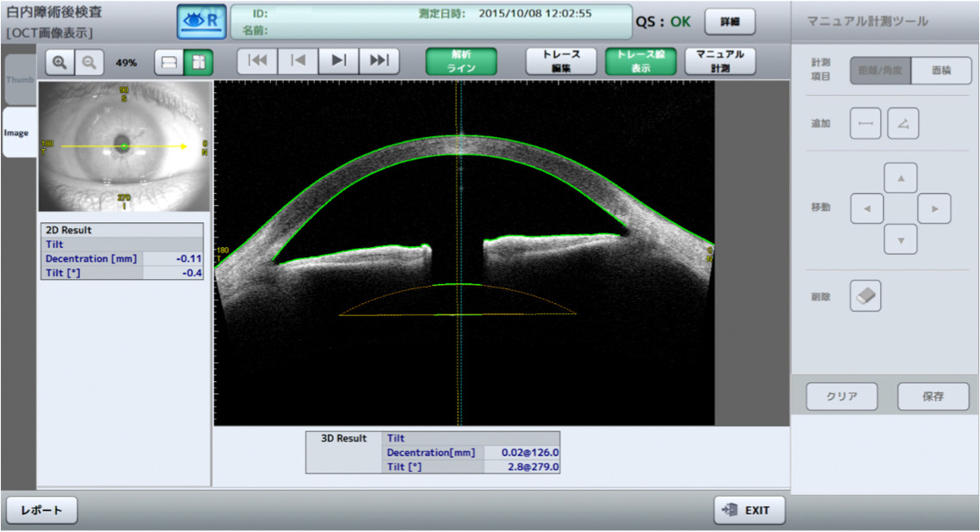The width and height of the screenshot is (980, 532).
Task: Select the split-pane layout view icon
Action: (x=199, y=62)
